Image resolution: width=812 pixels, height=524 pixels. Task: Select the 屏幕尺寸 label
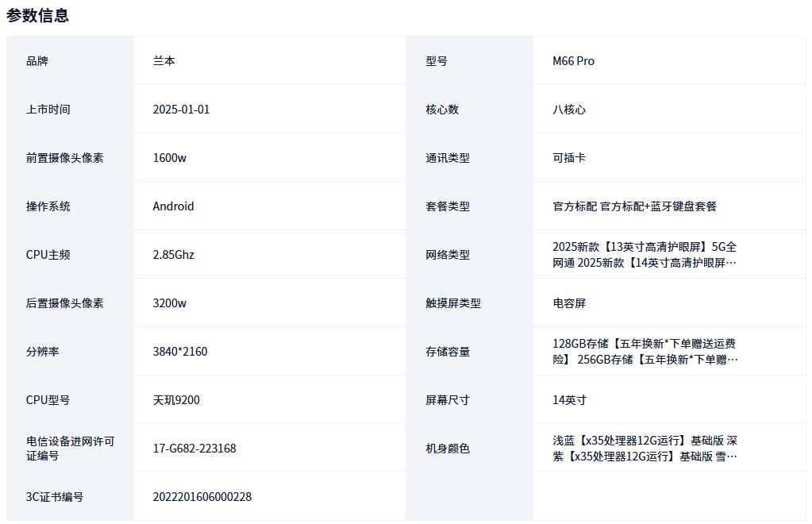(448, 399)
